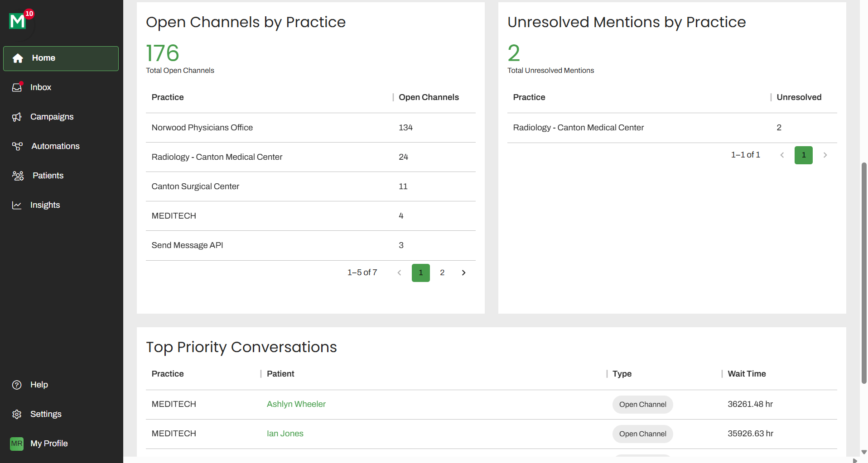Click the Wait Time column header
Viewport: 868px width, 463px height.
pos(747,374)
